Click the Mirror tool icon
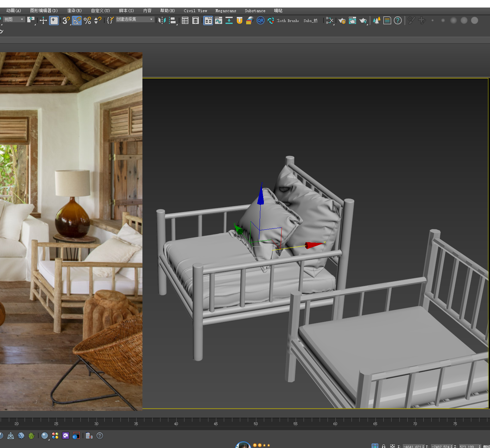The image size is (490, 448). [162, 21]
